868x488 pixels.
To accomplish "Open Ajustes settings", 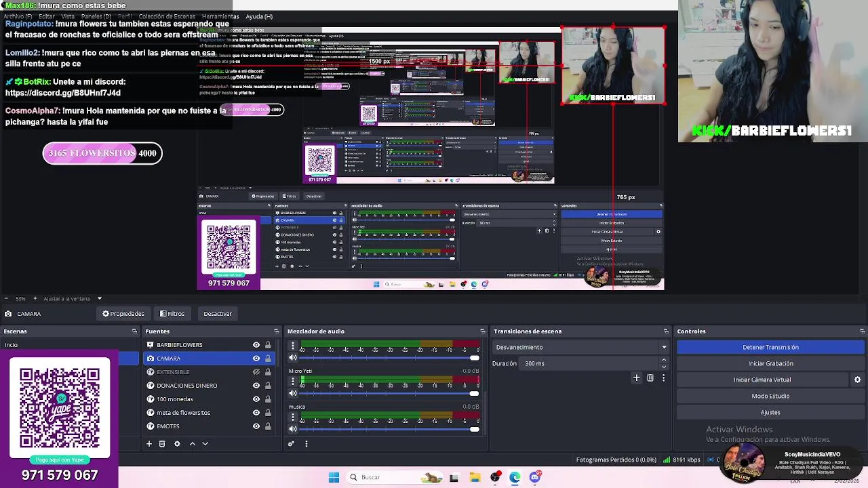I will [770, 412].
